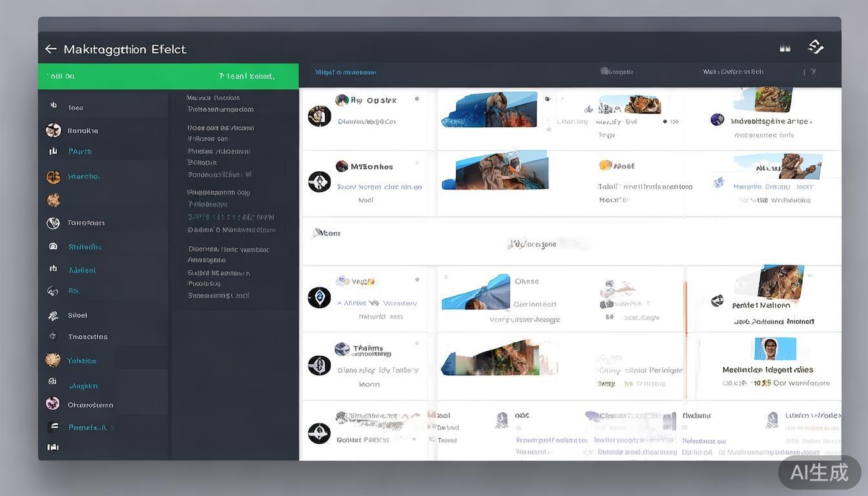Expand the Mont section row
Screen dimensions: 868x496
pyautogui.click(x=327, y=233)
